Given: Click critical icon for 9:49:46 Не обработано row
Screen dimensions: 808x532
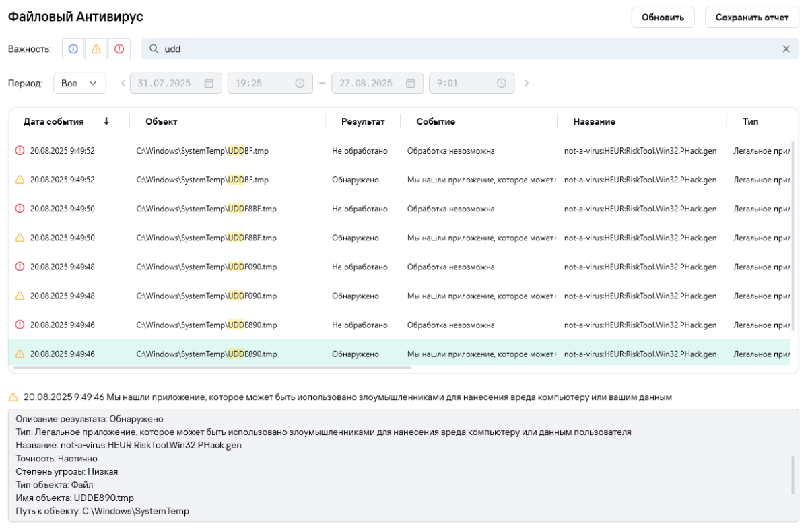Looking at the screenshot, I should pyautogui.click(x=20, y=325).
